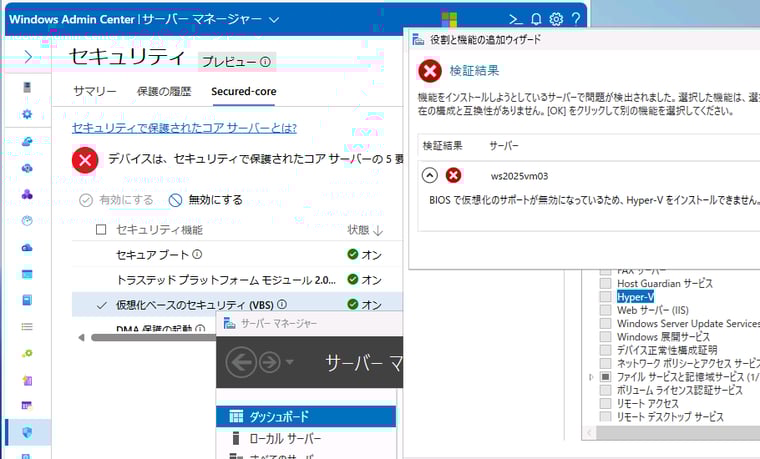Click the roles list horizontal scrollbar
The height and width of the screenshot is (459, 760).
coord(679,432)
